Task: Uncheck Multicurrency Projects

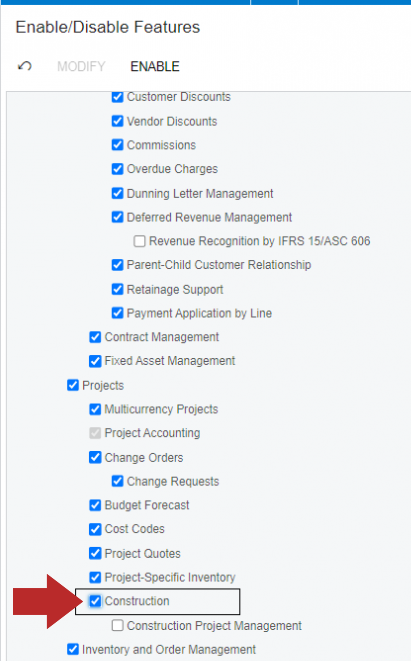Action: pos(95,409)
